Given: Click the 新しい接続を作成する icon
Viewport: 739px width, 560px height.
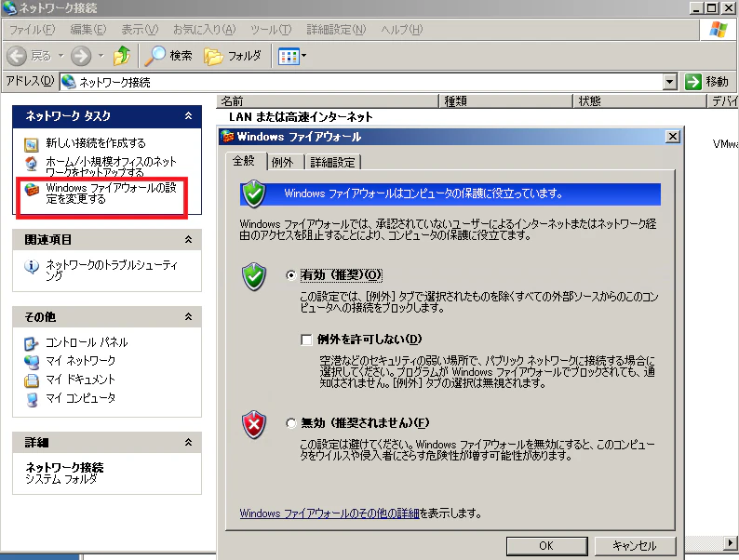Looking at the screenshot, I should tap(31, 144).
